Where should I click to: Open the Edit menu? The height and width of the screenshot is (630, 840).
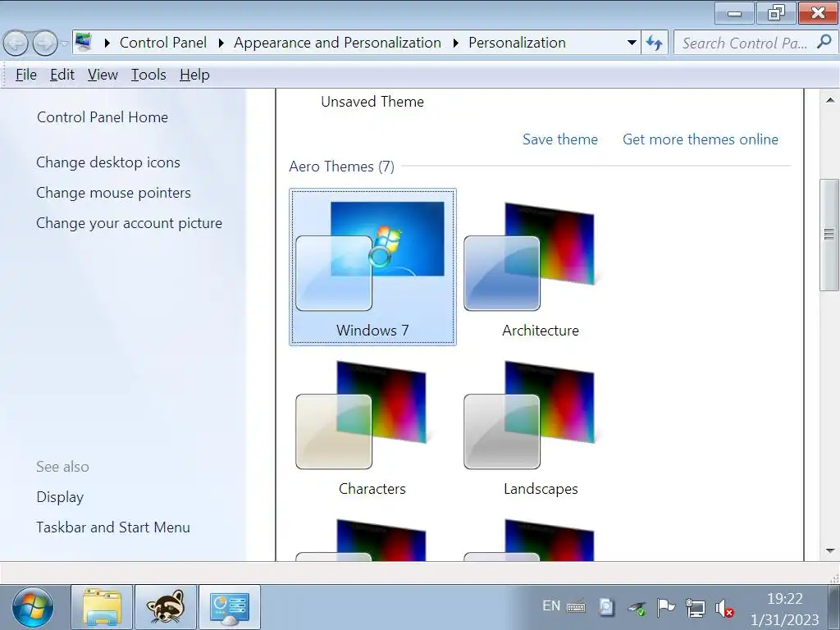(x=62, y=75)
